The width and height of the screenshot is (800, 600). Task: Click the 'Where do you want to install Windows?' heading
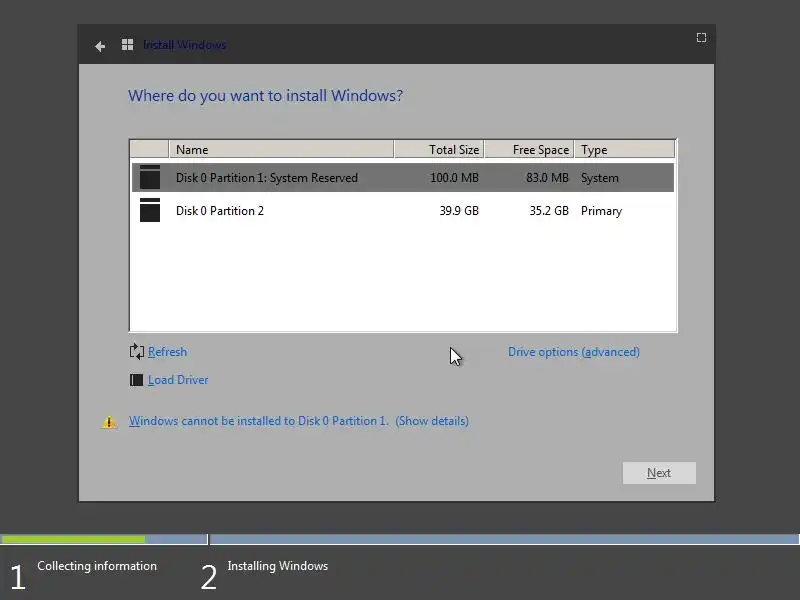tap(265, 95)
